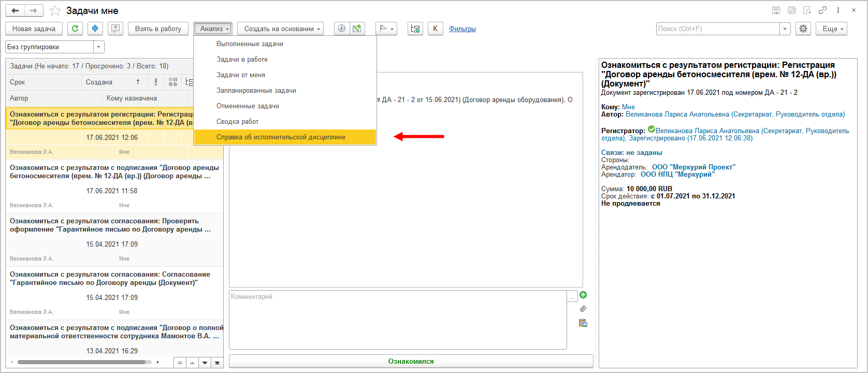Open 'ООО "Меркурий Проект"' landlord link

point(693,167)
